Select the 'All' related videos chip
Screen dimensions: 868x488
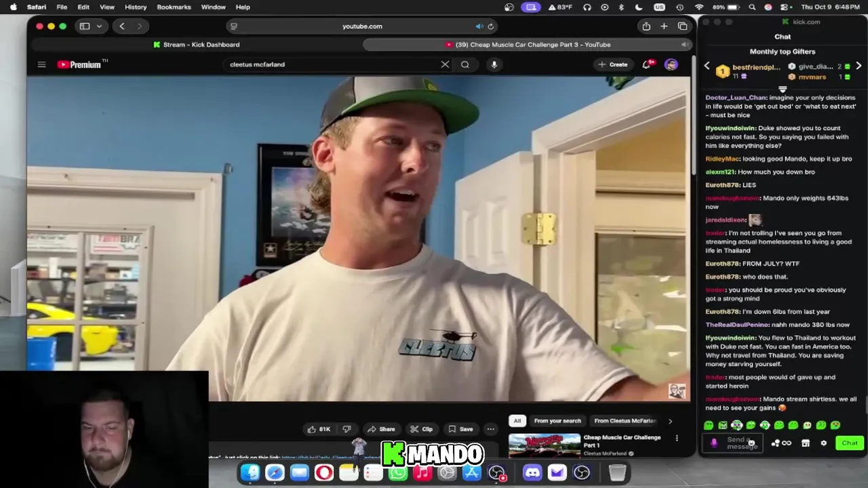[517, 421]
